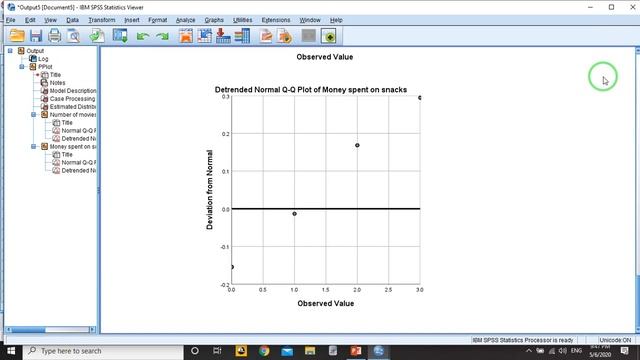Click the Go to Data orange toolbar icon

(x=186, y=36)
